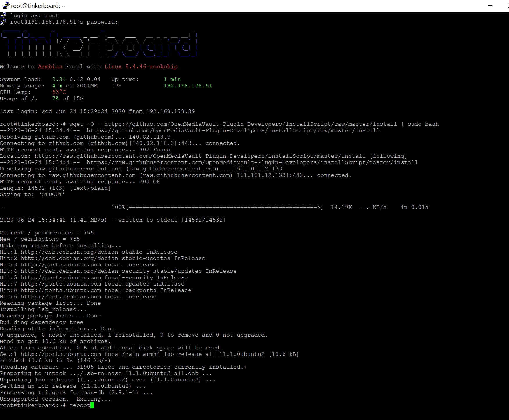
Task: Click the disk usage value "7%"
Action: [55, 98]
